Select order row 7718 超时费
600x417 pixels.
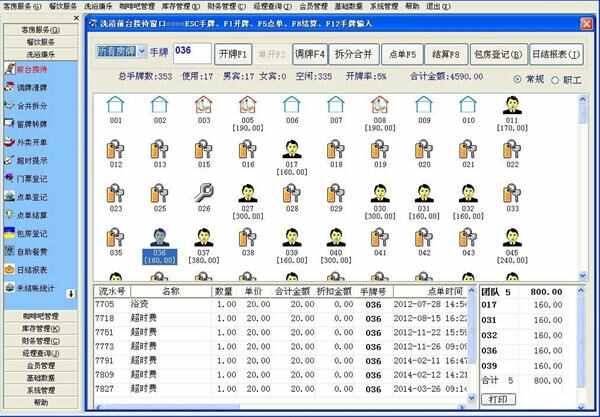click(x=280, y=318)
